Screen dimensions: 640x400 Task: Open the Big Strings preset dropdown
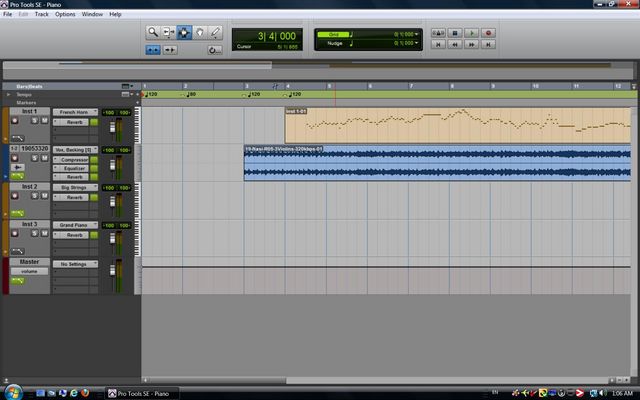click(x=75, y=187)
